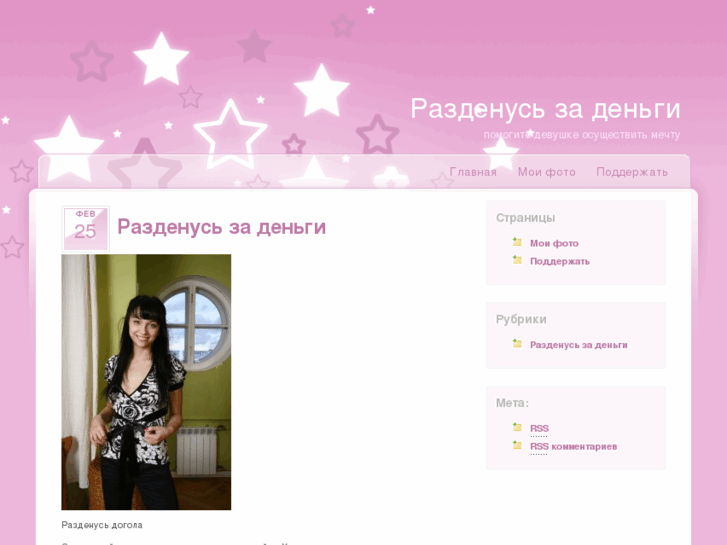Open Поддержать in the top navigation bar
727x545 pixels.
[632, 172]
